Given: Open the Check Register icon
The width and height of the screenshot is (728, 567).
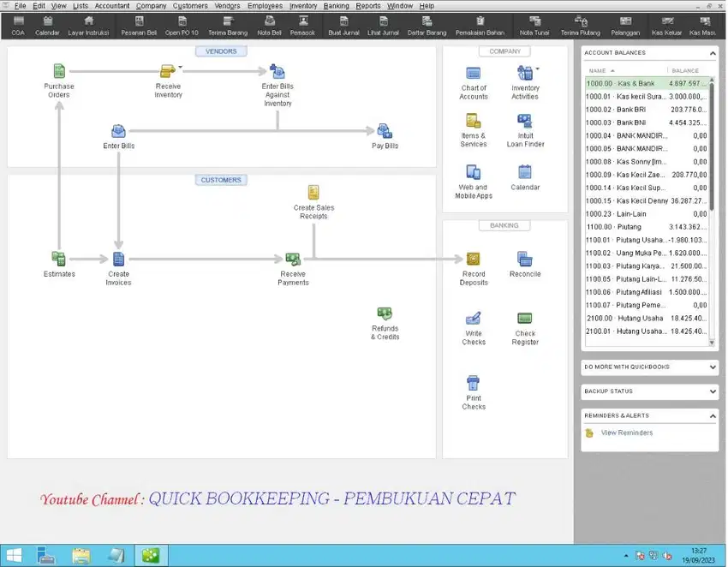Looking at the screenshot, I should (525, 319).
